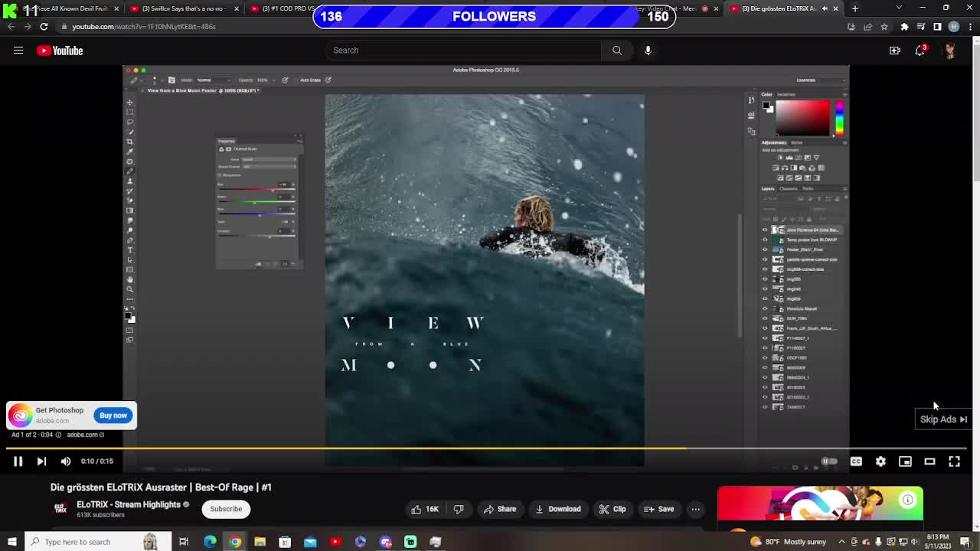The height and width of the screenshot is (551, 980).
Task: Click in the YouTube search field
Action: click(x=463, y=51)
